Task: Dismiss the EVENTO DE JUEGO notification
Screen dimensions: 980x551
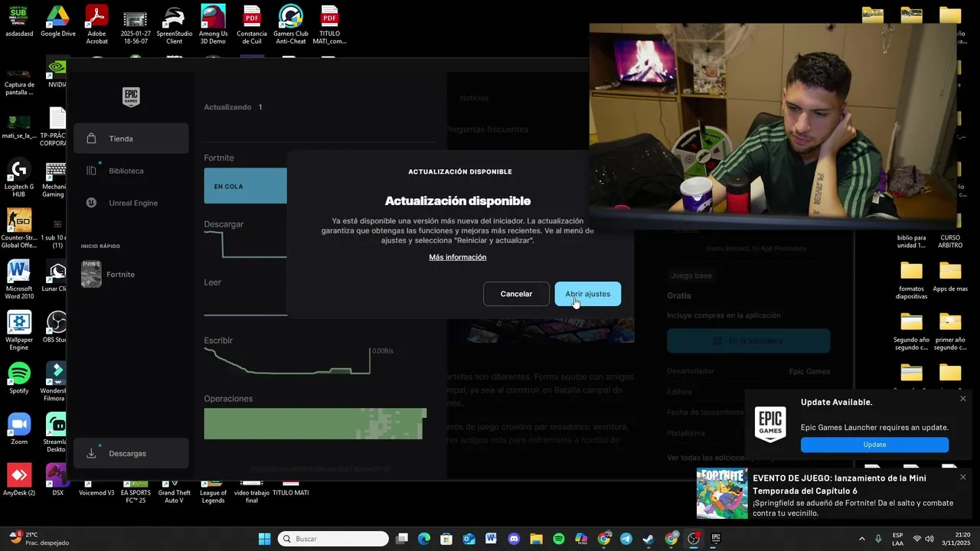Action: 963,477
